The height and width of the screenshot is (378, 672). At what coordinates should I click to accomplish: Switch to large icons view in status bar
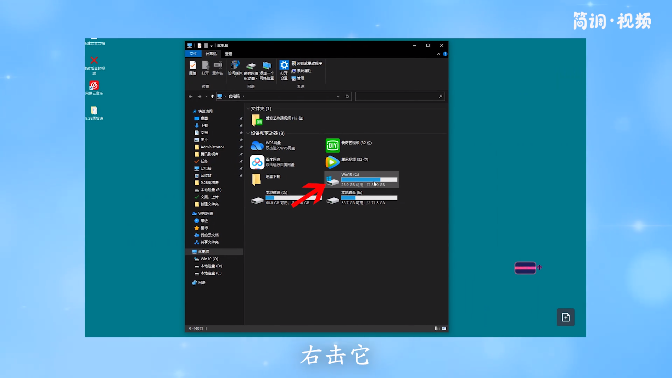click(x=444, y=328)
